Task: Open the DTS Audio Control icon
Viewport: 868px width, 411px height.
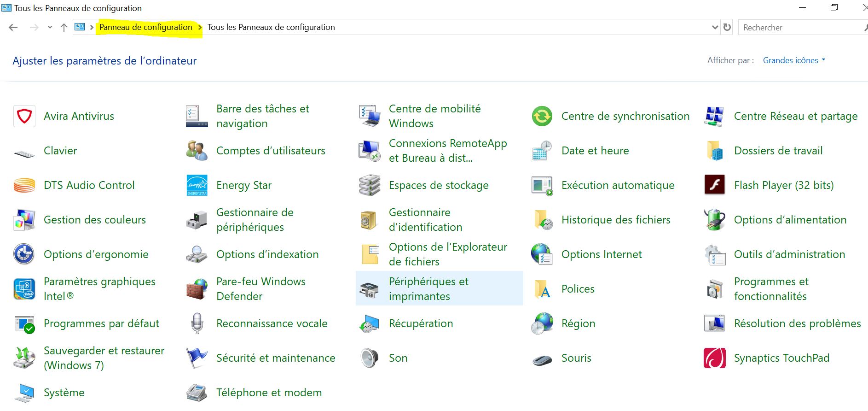Action: click(24, 185)
